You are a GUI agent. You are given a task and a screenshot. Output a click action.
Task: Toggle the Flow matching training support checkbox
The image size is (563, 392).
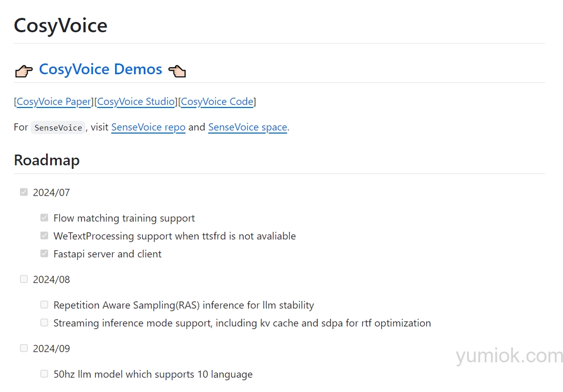[x=44, y=218]
